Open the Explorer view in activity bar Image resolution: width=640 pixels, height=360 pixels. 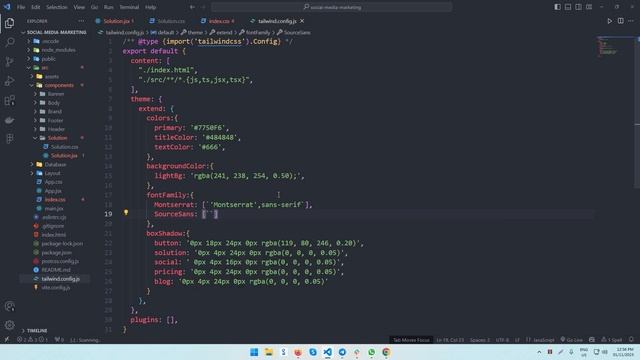9,23
